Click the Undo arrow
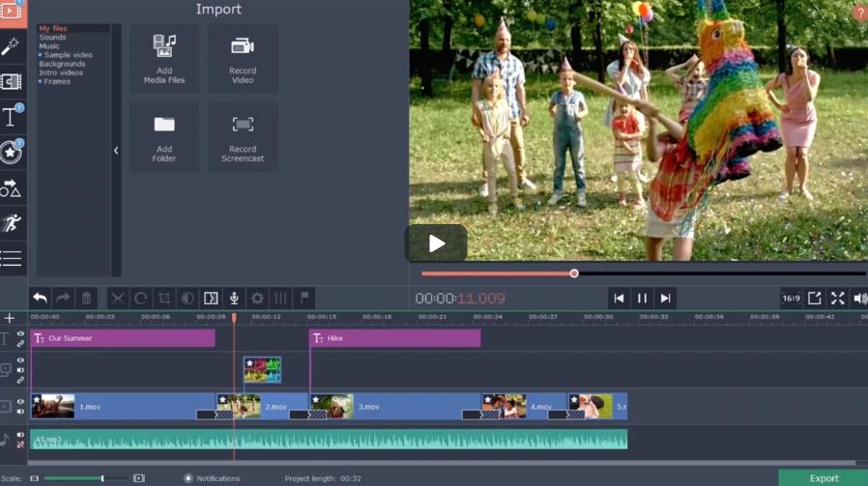 [x=40, y=299]
